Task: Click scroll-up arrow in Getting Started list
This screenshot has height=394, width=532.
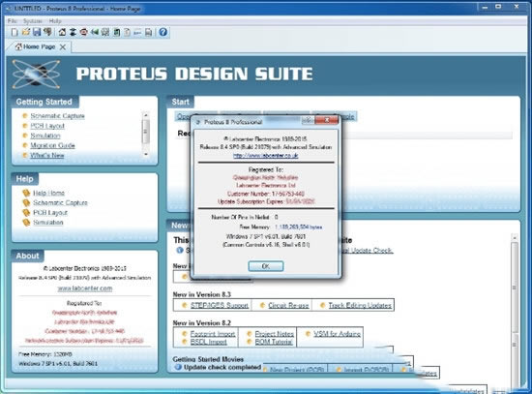Action: [x=145, y=115]
